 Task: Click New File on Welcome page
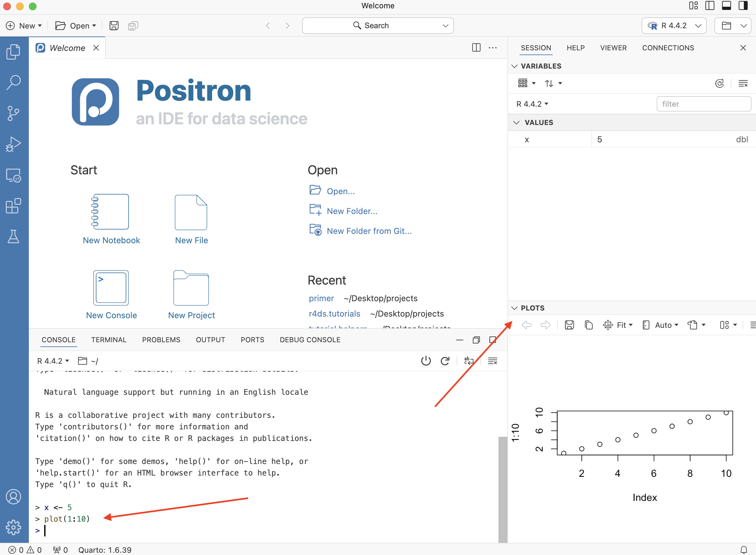[x=192, y=219]
